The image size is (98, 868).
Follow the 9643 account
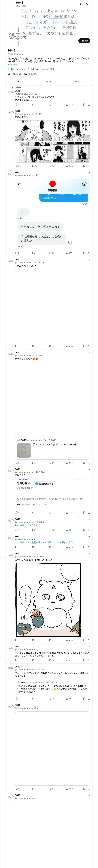coord(84,41)
